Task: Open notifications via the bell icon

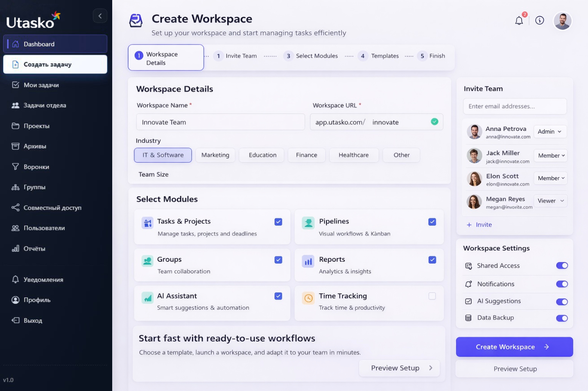Action: (x=519, y=20)
